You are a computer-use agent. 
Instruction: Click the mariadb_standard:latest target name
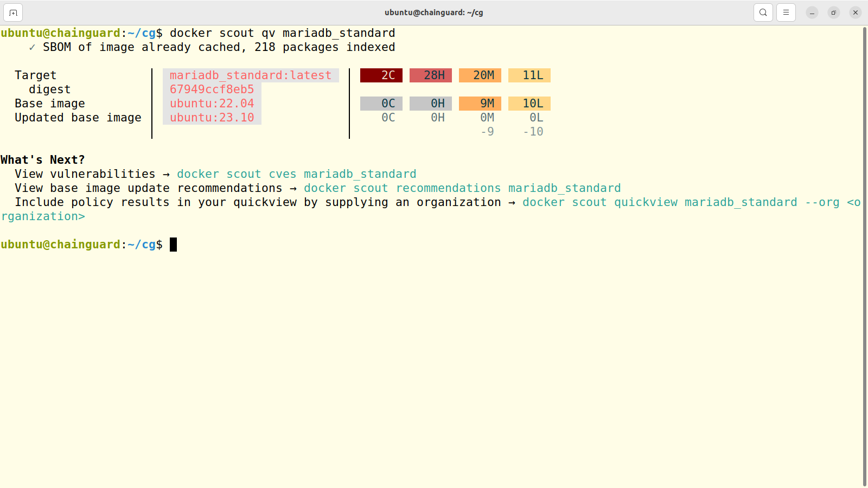pyautogui.click(x=251, y=75)
